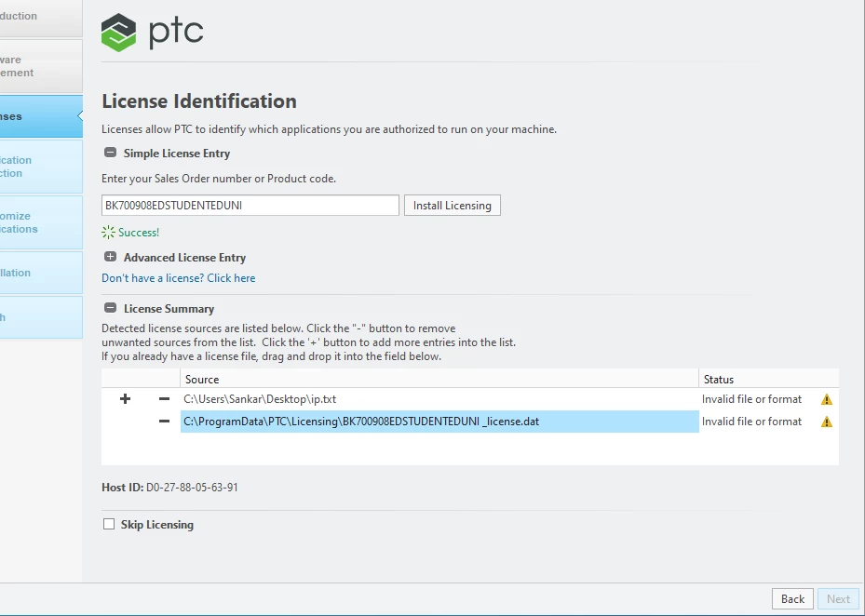
Task: Collapse the Simple License Entry section
Action: (x=110, y=153)
